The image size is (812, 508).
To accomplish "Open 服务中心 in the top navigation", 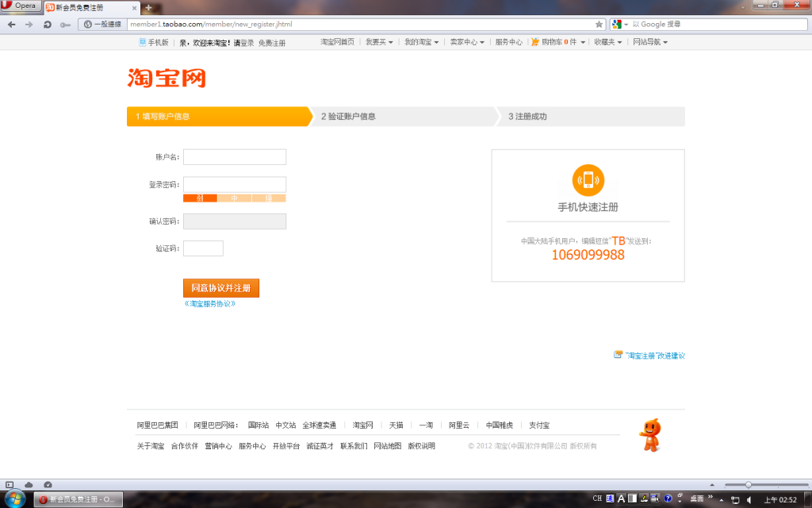I will tap(508, 42).
